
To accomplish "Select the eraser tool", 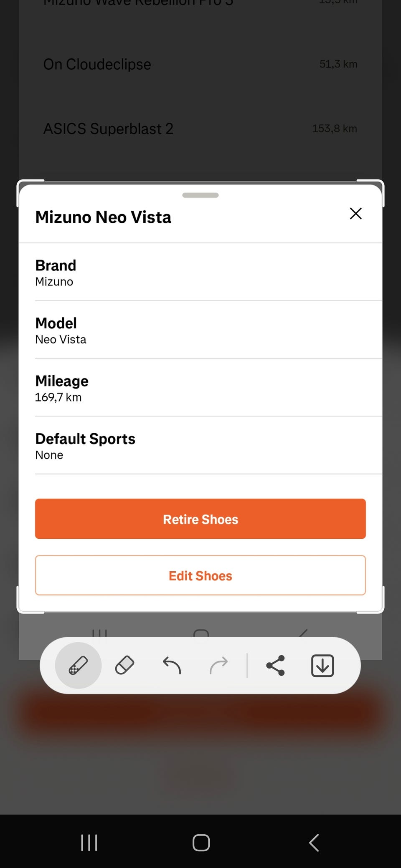I will [x=124, y=665].
